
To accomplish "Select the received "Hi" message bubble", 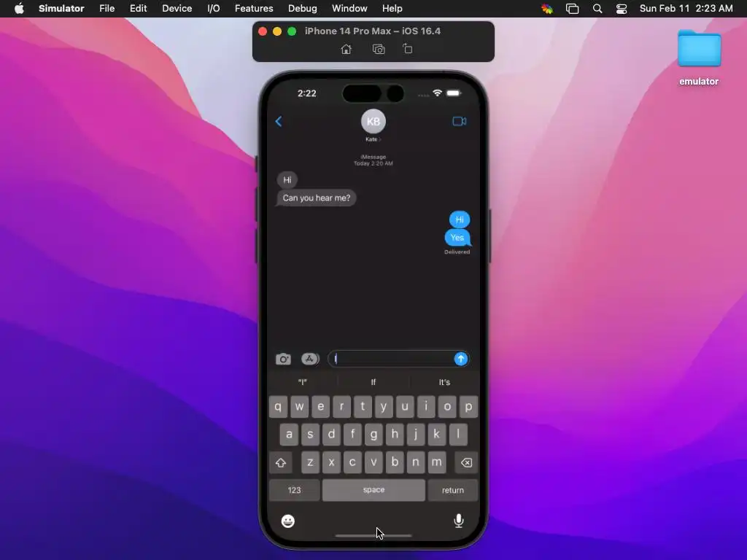I will [287, 180].
